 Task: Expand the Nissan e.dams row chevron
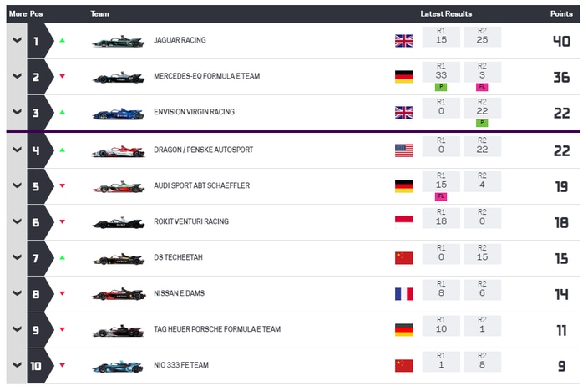click(x=17, y=293)
